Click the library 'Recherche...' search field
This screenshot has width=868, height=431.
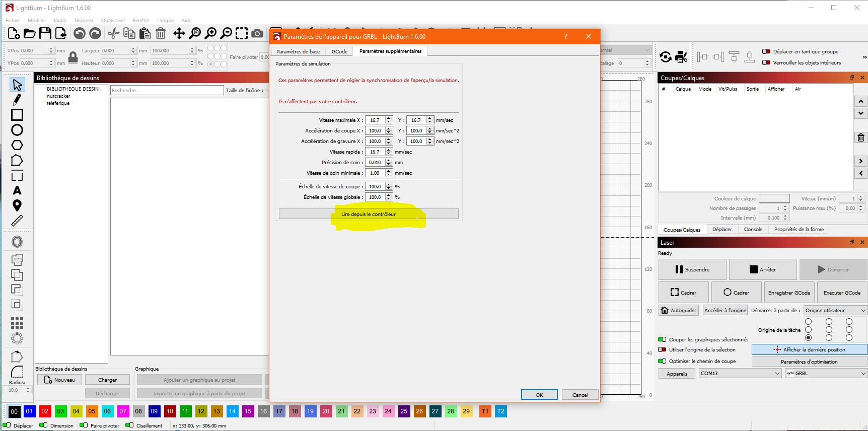point(167,90)
